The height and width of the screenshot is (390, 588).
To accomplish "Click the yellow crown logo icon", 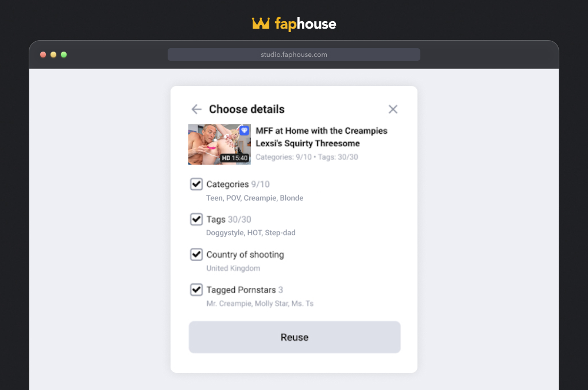I will click(x=261, y=23).
